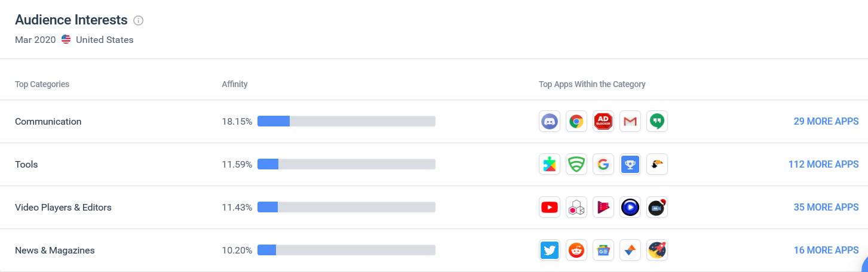Click the info icon beside Audience Interests
Image resolution: width=868 pixels, height=272 pixels.
pyautogui.click(x=139, y=21)
